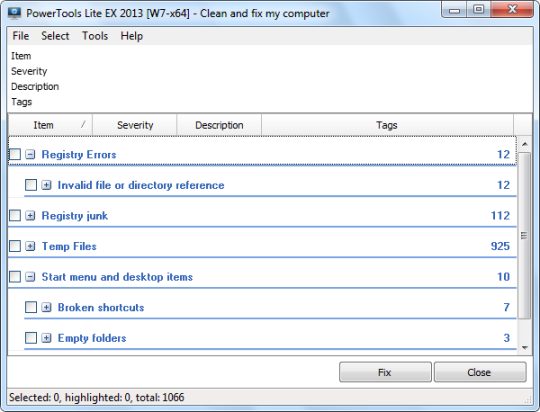Click the scrollbar up arrow

tap(525, 144)
